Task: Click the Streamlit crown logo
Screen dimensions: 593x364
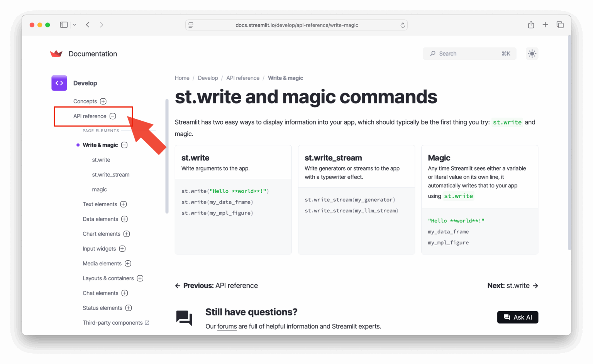Action: pos(56,54)
